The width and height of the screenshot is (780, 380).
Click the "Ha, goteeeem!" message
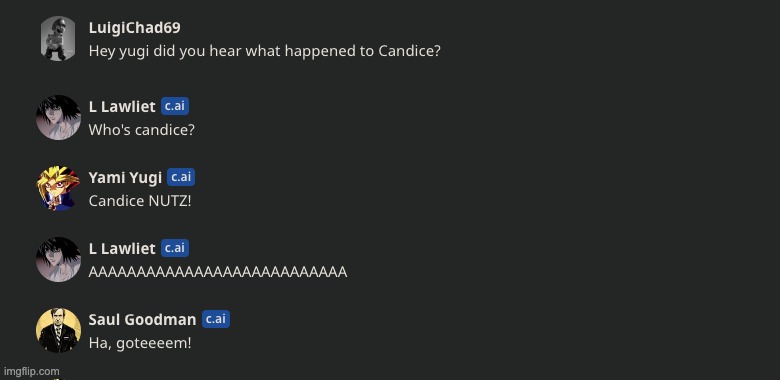point(140,343)
